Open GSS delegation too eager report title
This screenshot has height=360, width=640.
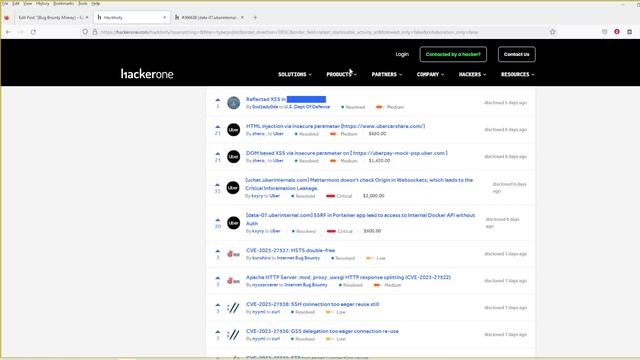click(322, 331)
